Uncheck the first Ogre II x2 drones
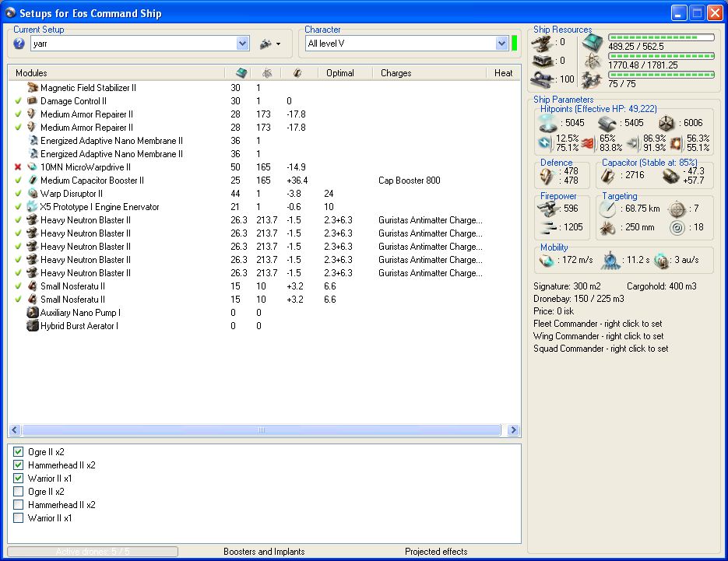728x561 pixels. point(19,452)
